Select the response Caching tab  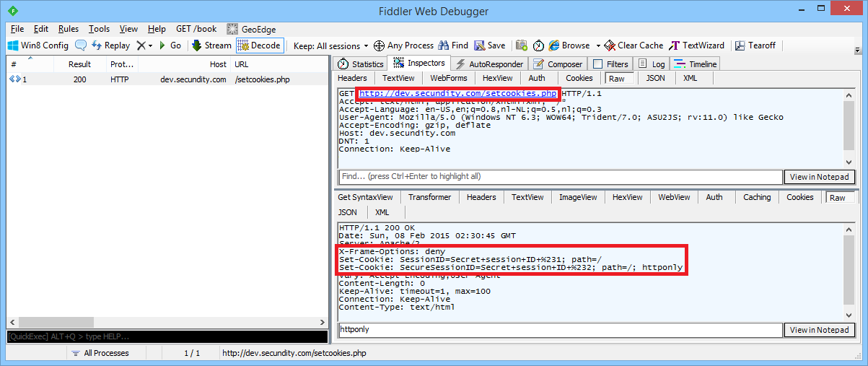[757, 197]
